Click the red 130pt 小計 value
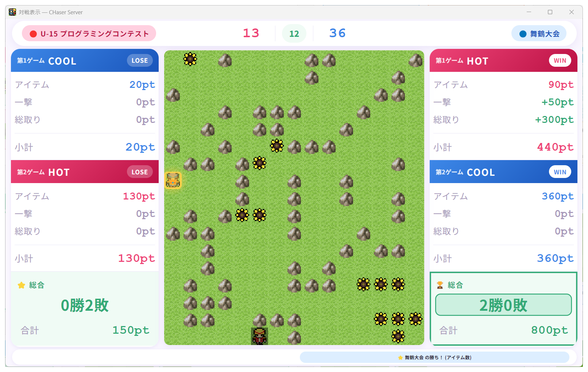 tap(136, 258)
